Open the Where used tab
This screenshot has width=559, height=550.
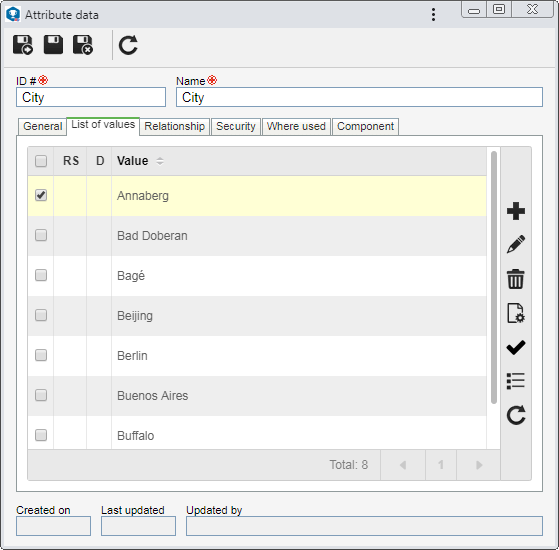point(296,127)
